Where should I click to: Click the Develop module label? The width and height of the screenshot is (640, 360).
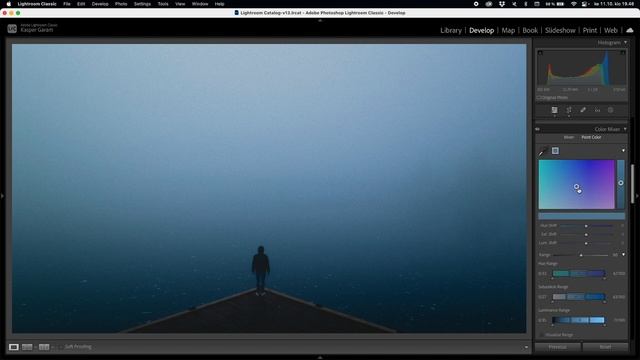(x=481, y=30)
